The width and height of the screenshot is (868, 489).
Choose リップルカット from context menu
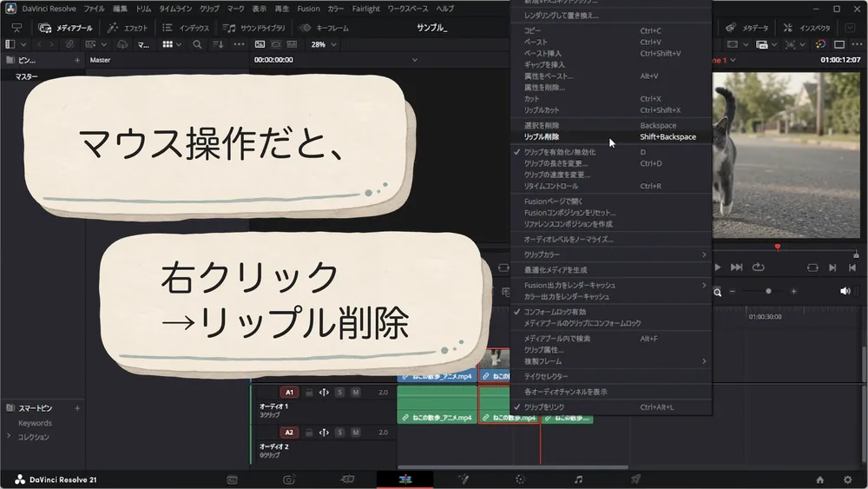point(610,110)
